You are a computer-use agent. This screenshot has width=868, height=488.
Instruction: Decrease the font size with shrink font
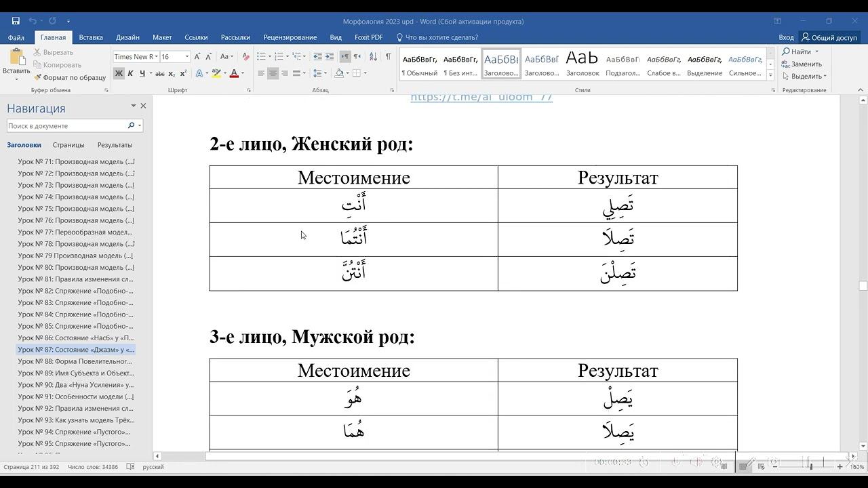click(x=209, y=56)
